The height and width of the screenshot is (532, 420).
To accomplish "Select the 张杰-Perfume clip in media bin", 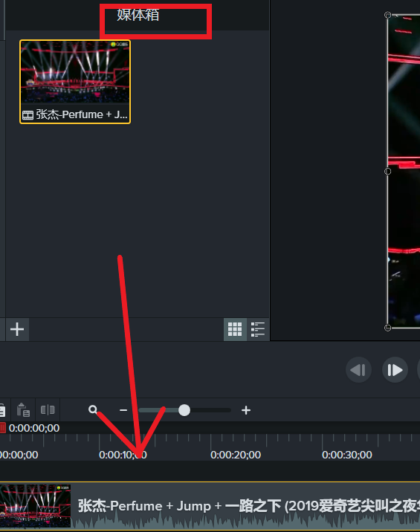I will pos(75,82).
